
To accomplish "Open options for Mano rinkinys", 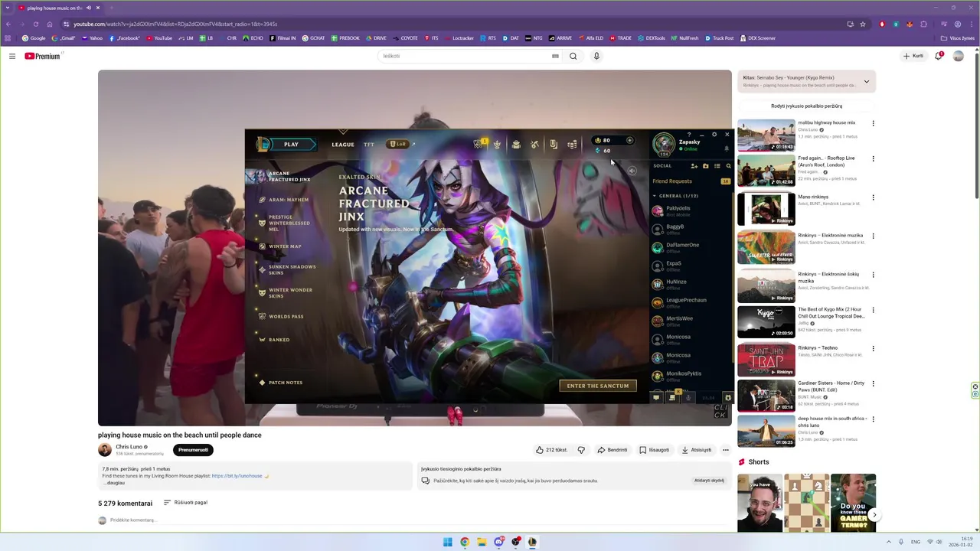I will (873, 197).
